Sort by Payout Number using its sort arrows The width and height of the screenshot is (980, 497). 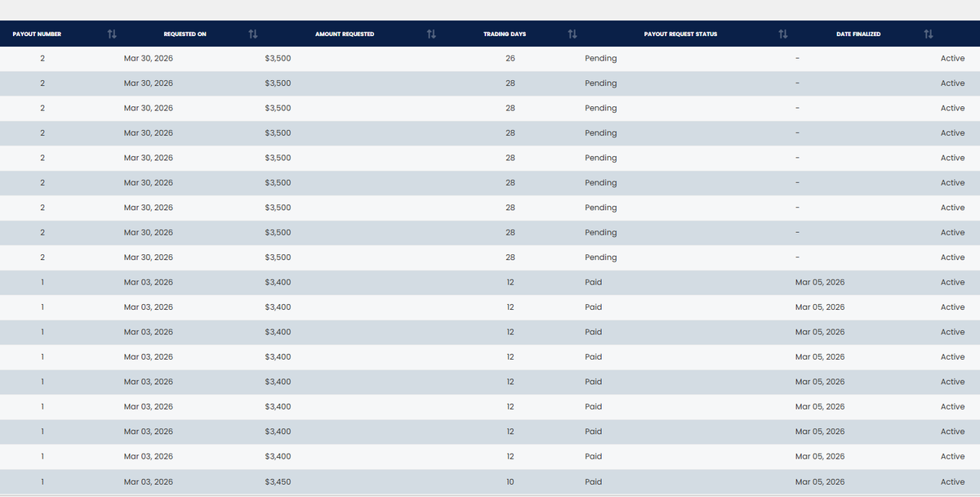(112, 34)
